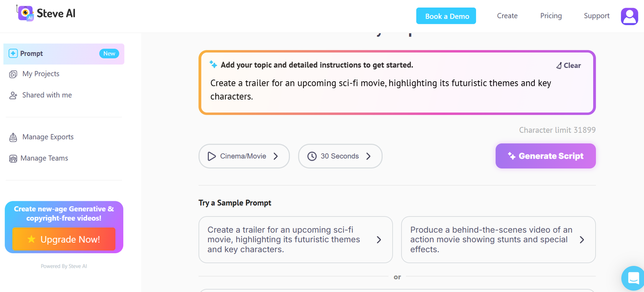Go to the Support page
644x292 pixels.
(597, 16)
